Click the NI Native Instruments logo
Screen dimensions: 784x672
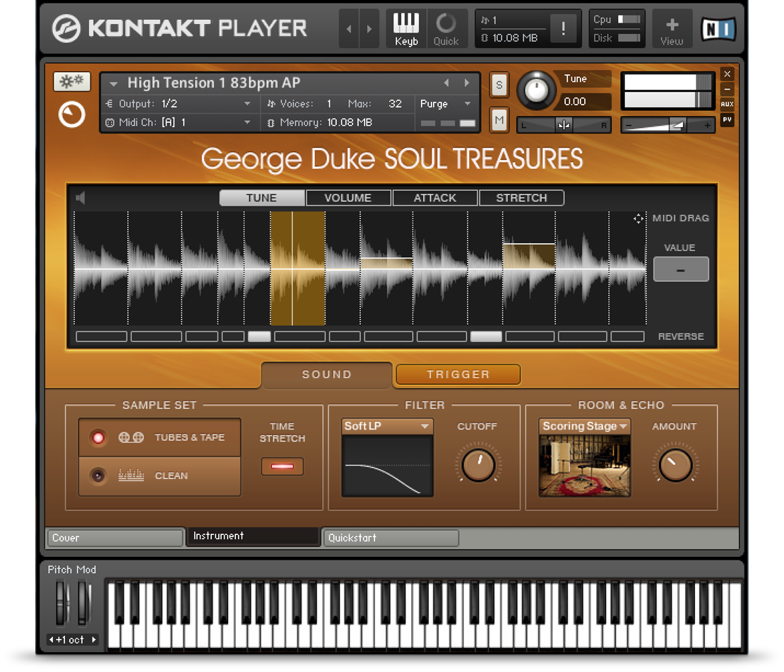tap(718, 29)
